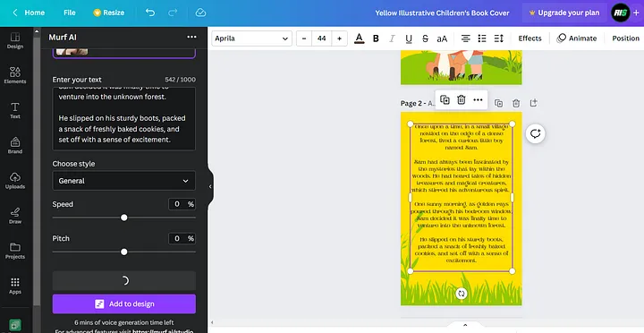Expand the Choose style General dropdown
The width and height of the screenshot is (644, 333).
click(124, 181)
